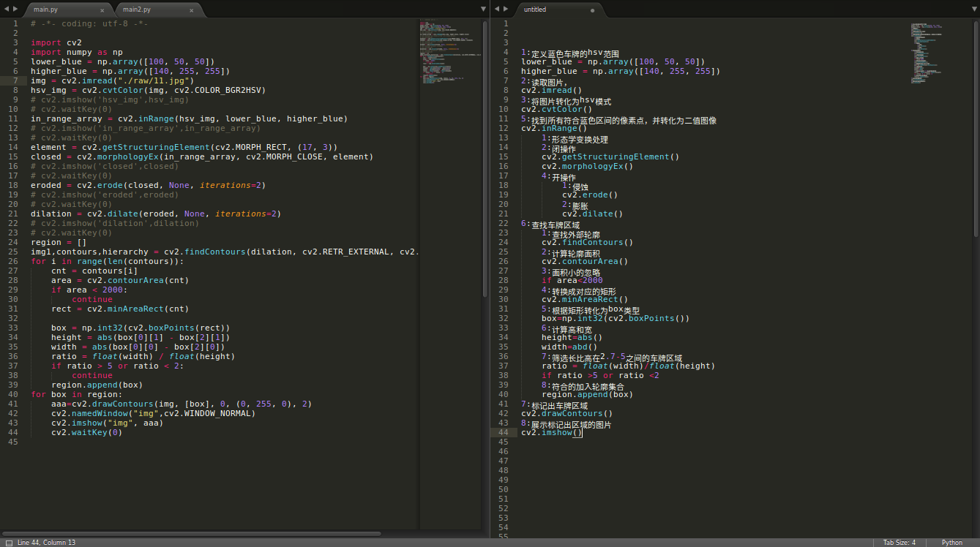The image size is (980, 547).
Task: Click the cv2.inRange() line in untitled
Action: click(x=555, y=128)
